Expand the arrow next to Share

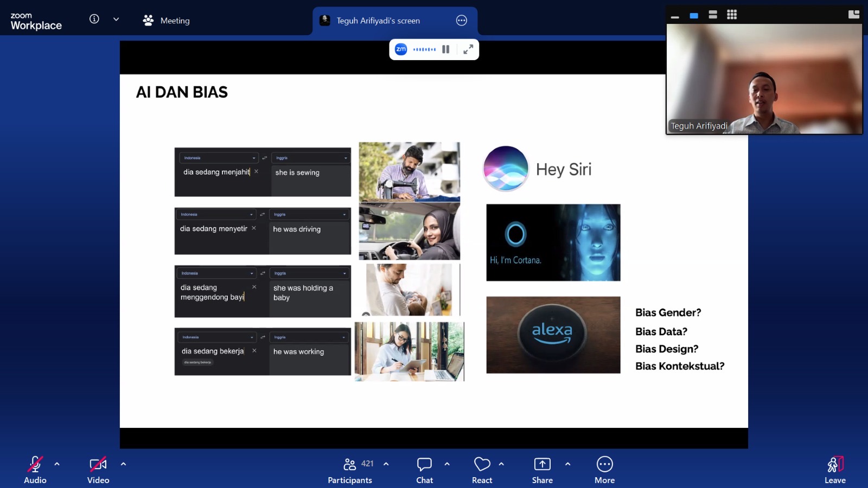pyautogui.click(x=567, y=464)
